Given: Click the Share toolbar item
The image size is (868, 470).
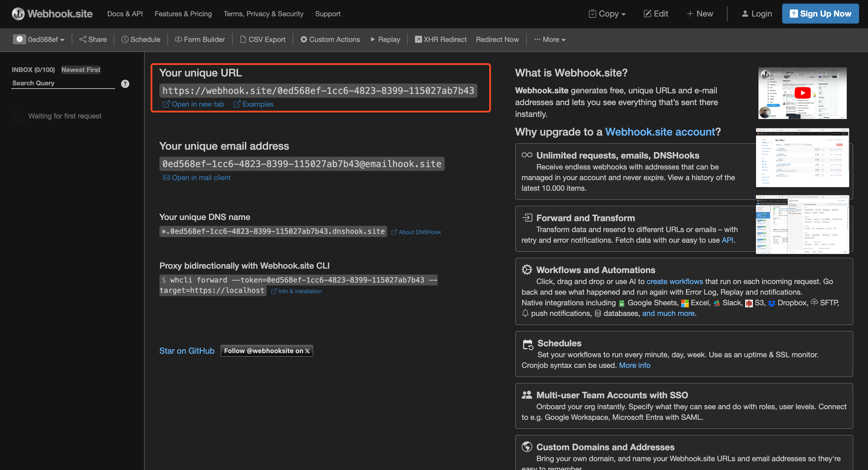Looking at the screenshot, I should coord(93,40).
